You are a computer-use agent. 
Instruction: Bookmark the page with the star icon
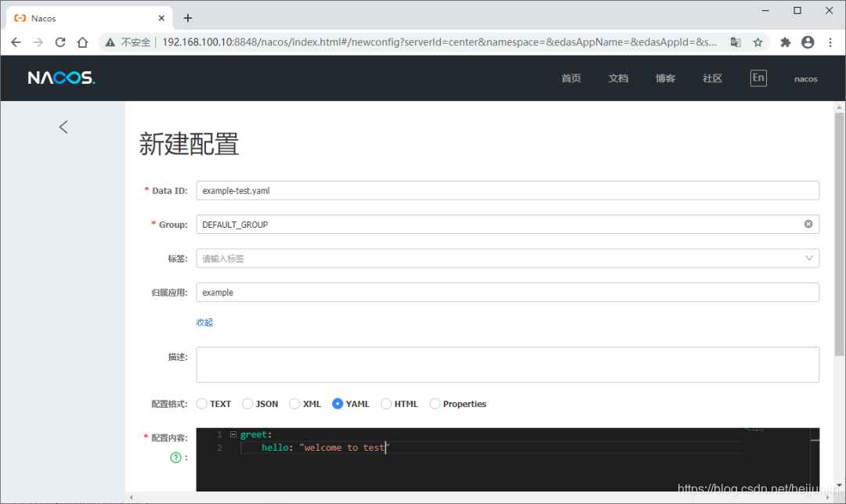[757, 42]
